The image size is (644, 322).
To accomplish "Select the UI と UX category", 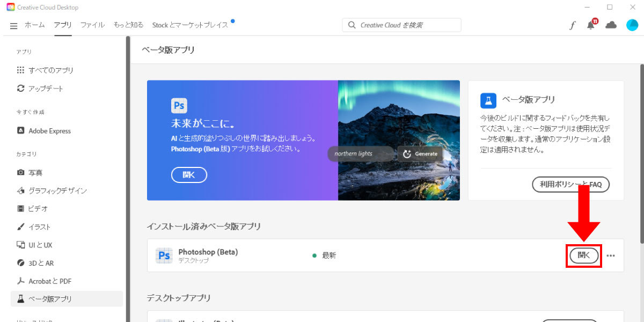I will tap(35, 245).
